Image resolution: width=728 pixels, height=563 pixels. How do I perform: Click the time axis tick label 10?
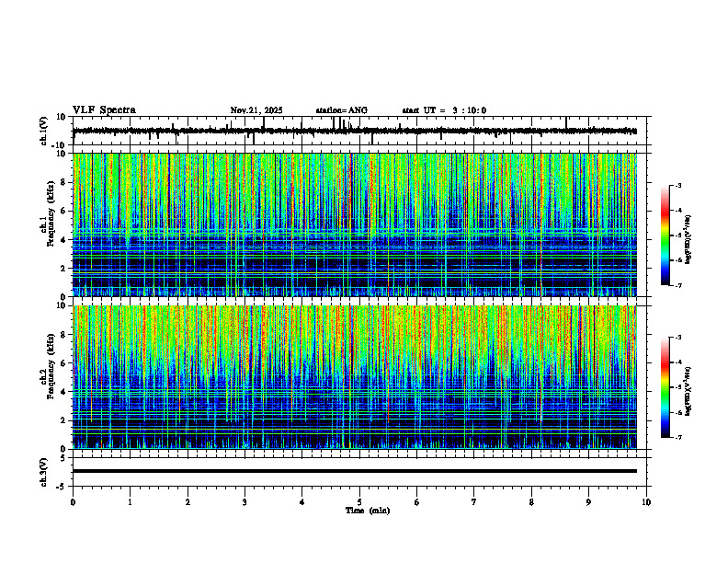pyautogui.click(x=646, y=502)
